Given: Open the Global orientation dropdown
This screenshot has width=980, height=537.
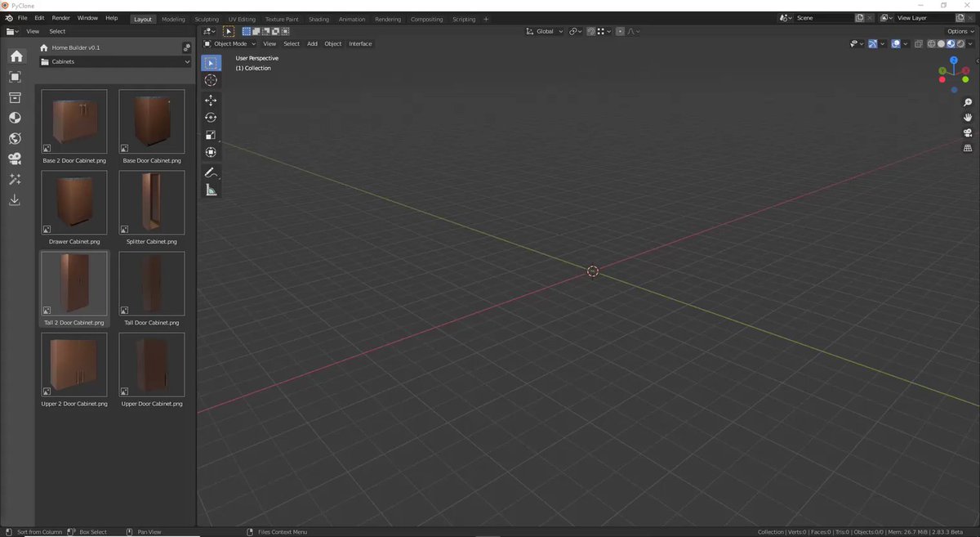Looking at the screenshot, I should (545, 31).
